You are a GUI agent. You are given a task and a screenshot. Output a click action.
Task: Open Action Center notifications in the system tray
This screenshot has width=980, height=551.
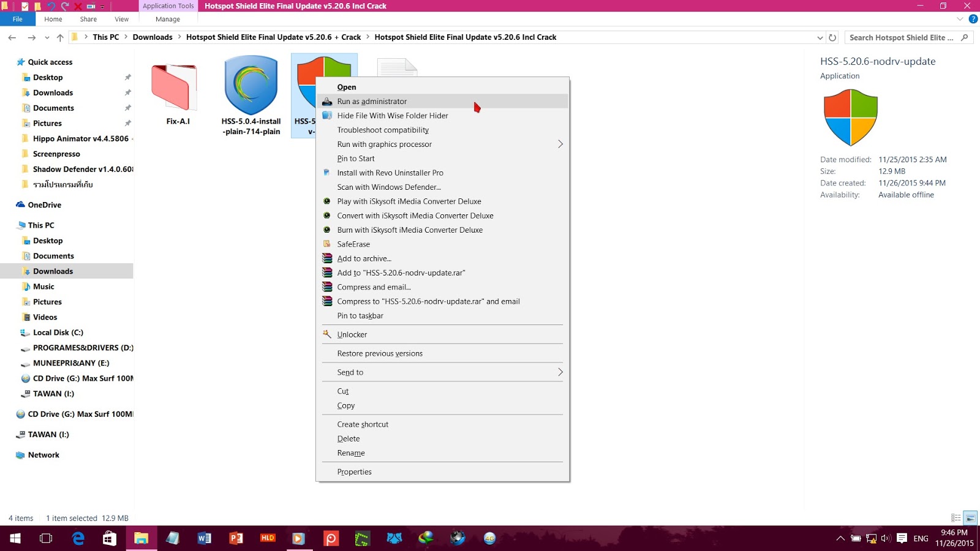[x=902, y=538]
